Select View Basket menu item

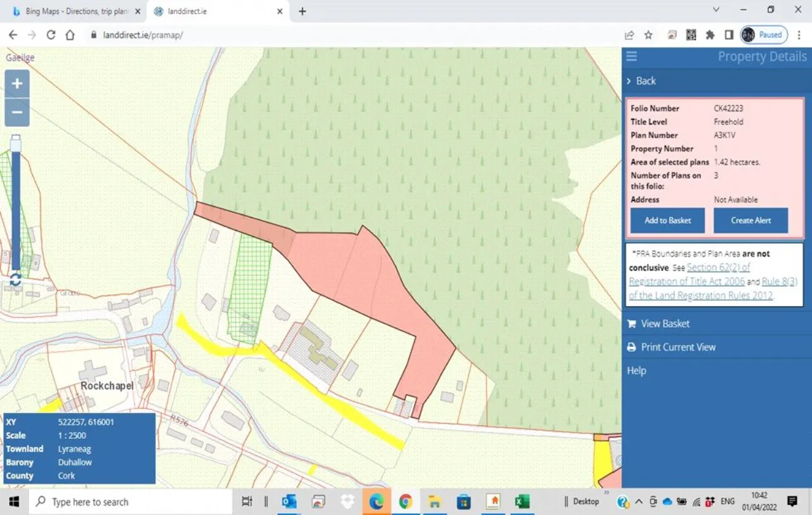(x=665, y=323)
